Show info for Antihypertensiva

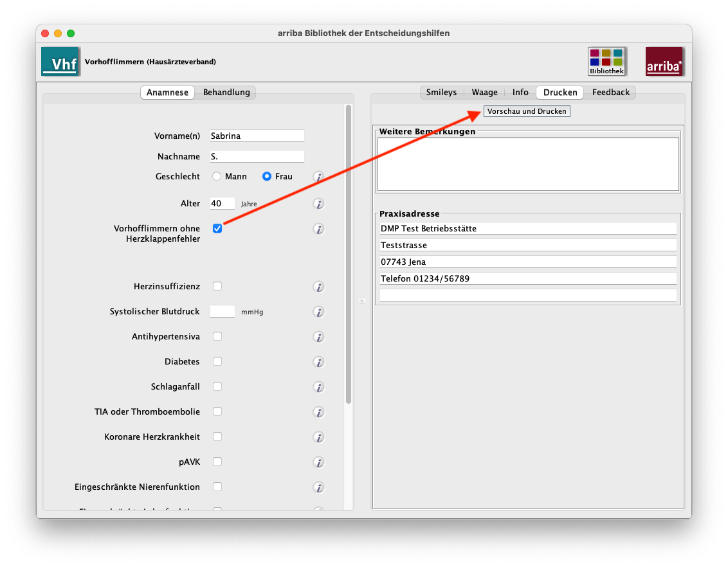318,337
